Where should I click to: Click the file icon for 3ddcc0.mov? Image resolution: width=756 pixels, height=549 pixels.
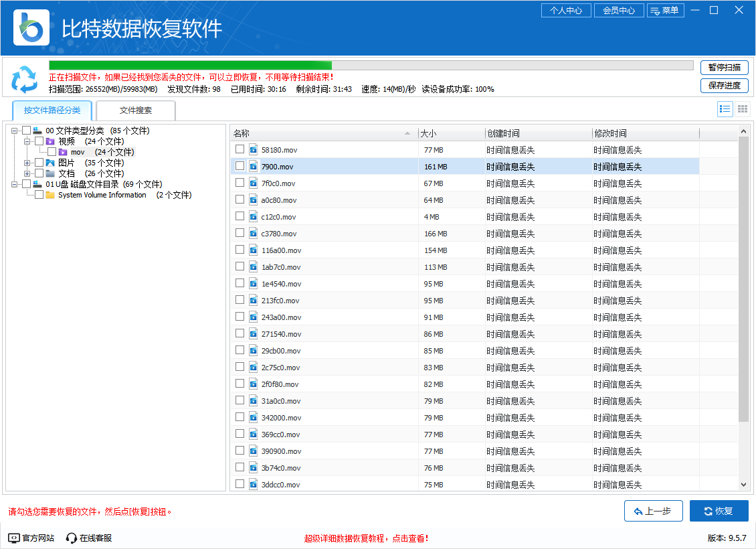[253, 484]
